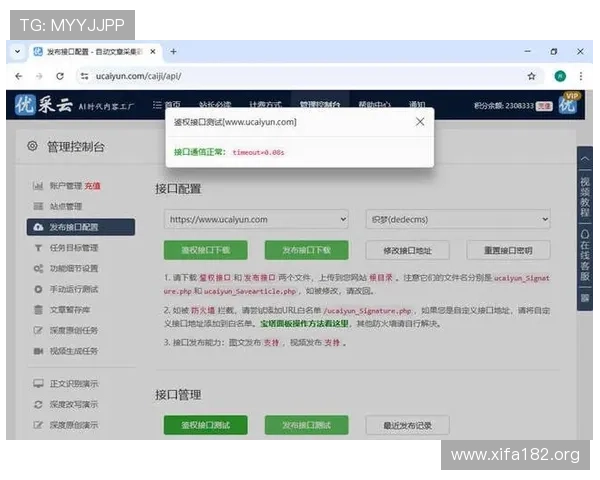
Task: Expand the https://www.ucaiyun.com site dropdown
Action: pos(256,219)
